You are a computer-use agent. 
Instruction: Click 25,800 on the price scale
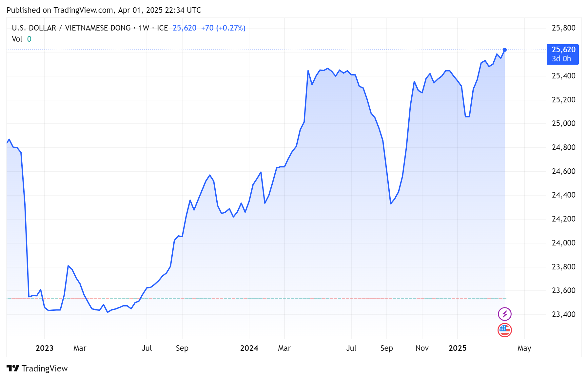tap(563, 28)
